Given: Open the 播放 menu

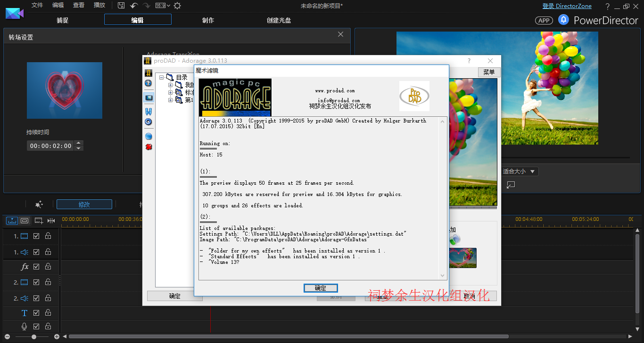Looking at the screenshot, I should tap(99, 5).
